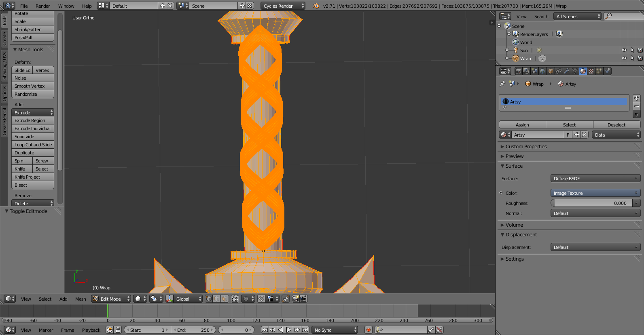This screenshot has width=644, height=335.
Task: Toggle timeline auto keyframe record button
Action: pyautogui.click(x=369, y=330)
